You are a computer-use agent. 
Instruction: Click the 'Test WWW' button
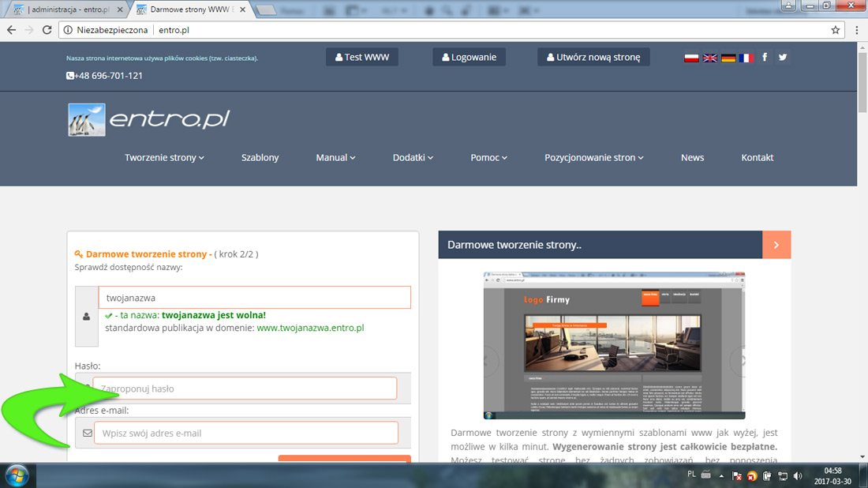pos(362,57)
